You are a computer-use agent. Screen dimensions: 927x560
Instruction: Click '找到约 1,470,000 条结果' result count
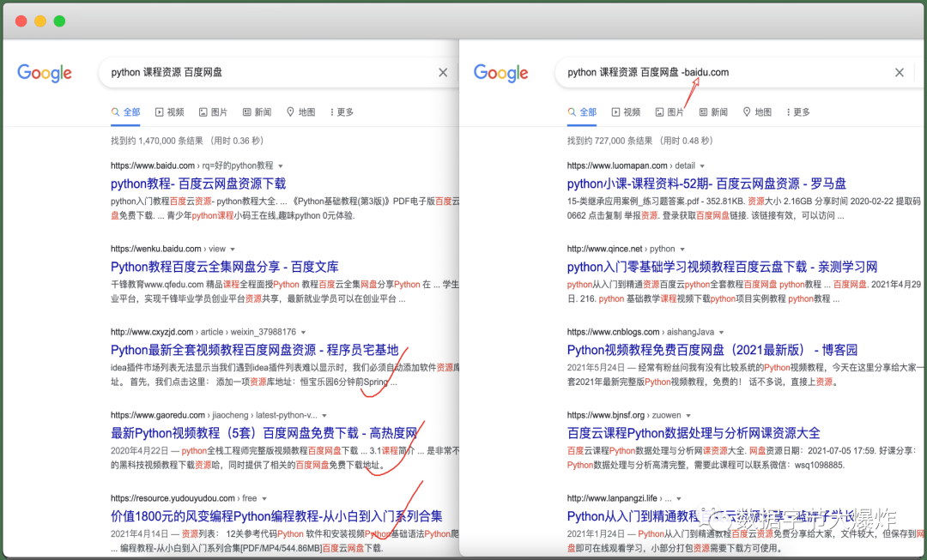pos(157,141)
